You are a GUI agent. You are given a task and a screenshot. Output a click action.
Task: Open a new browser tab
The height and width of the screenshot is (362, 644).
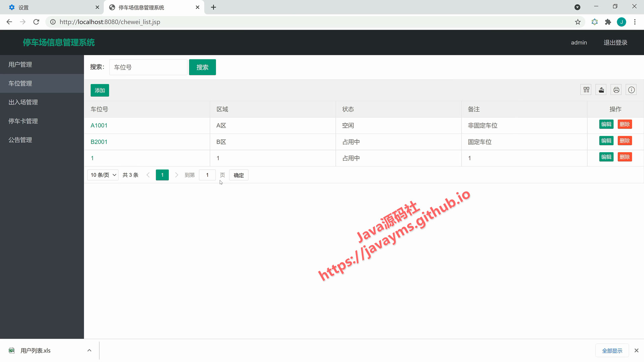pyautogui.click(x=213, y=7)
